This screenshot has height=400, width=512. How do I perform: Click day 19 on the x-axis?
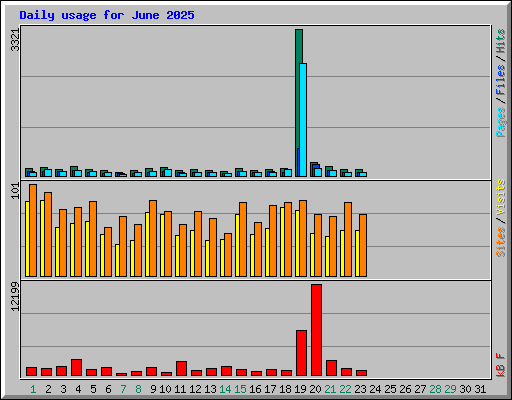300,389
